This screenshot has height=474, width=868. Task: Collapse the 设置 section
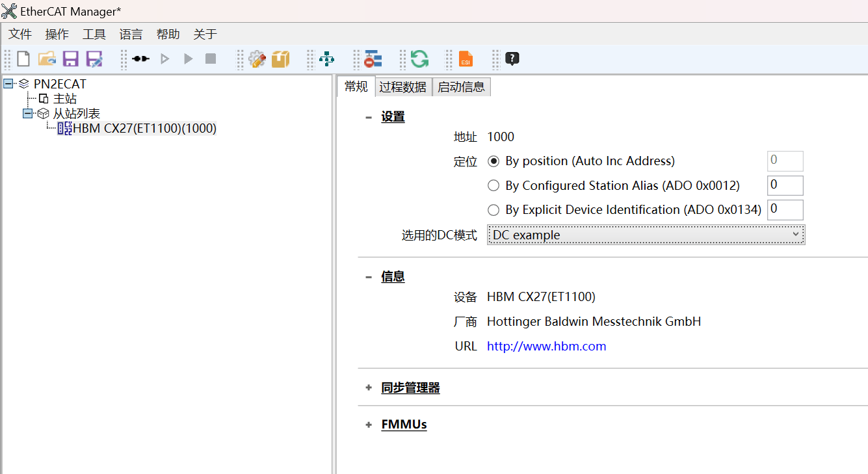click(x=369, y=118)
